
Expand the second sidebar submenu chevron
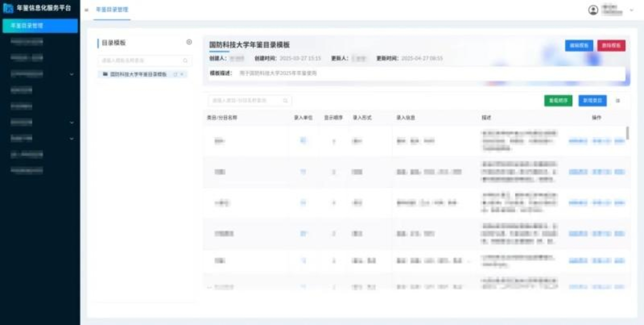(x=71, y=123)
